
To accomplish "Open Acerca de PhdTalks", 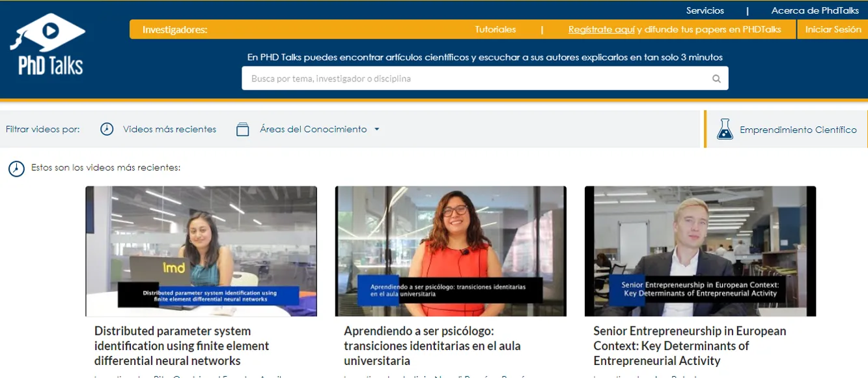I will pyautogui.click(x=815, y=10).
